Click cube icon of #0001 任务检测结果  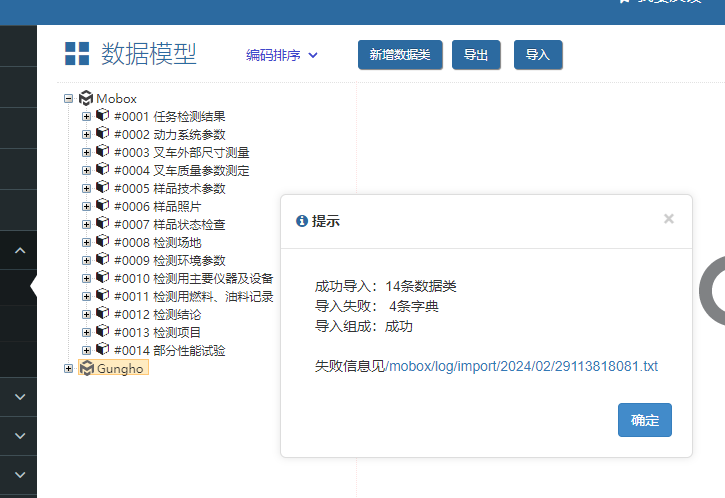coord(102,116)
